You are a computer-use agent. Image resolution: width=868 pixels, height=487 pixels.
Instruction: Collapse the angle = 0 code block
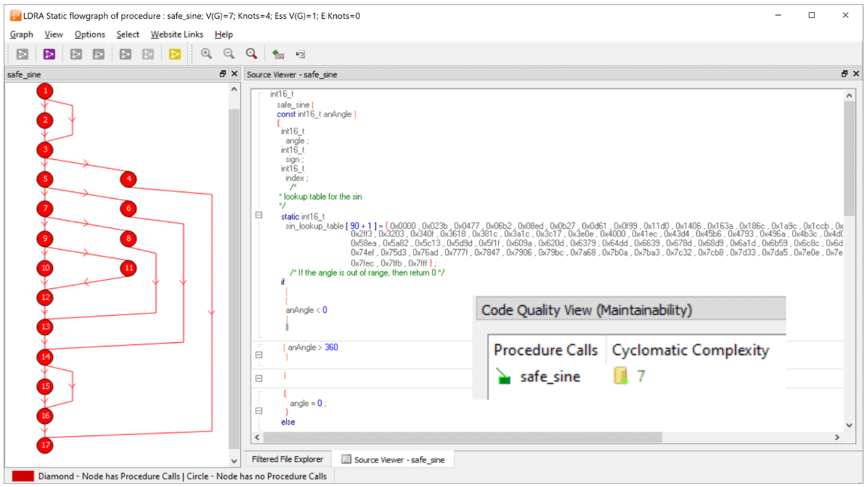coord(259,411)
